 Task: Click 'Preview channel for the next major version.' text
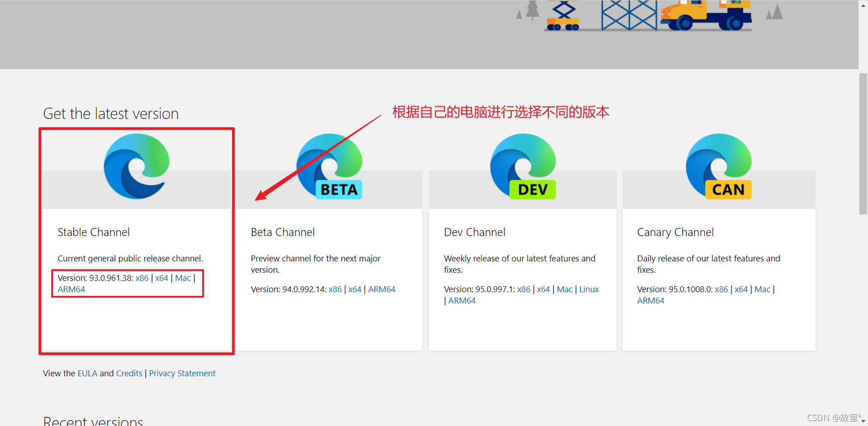click(316, 264)
